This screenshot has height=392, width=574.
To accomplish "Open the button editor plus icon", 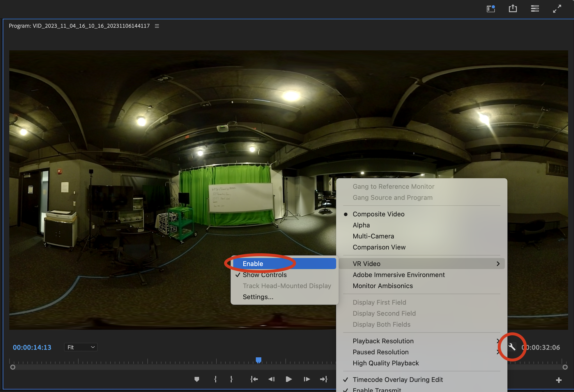I will click(559, 380).
